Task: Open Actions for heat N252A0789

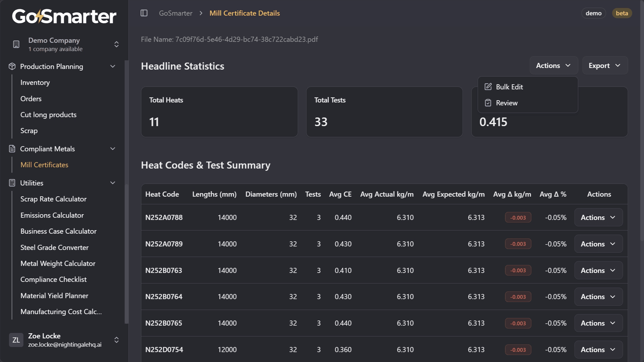Action: point(598,244)
